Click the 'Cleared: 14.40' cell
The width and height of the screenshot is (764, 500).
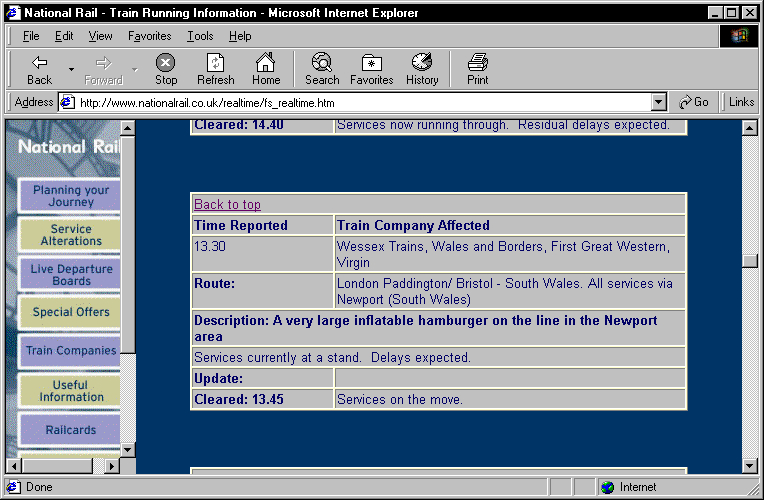click(262, 127)
